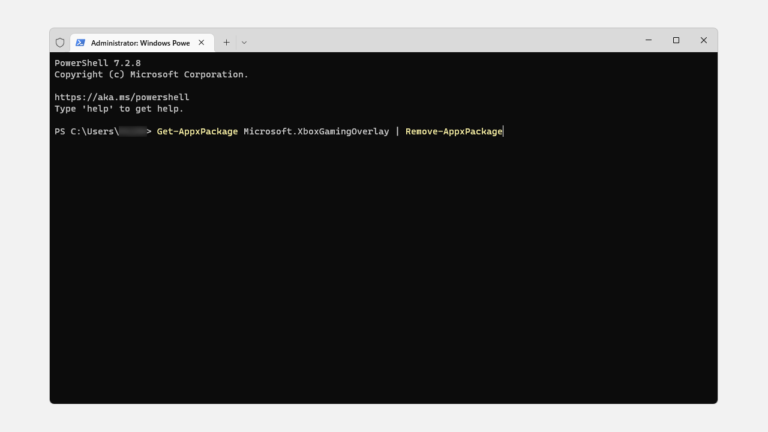The width and height of the screenshot is (768, 432).
Task: Minimize the terminal window
Action: tap(648, 40)
